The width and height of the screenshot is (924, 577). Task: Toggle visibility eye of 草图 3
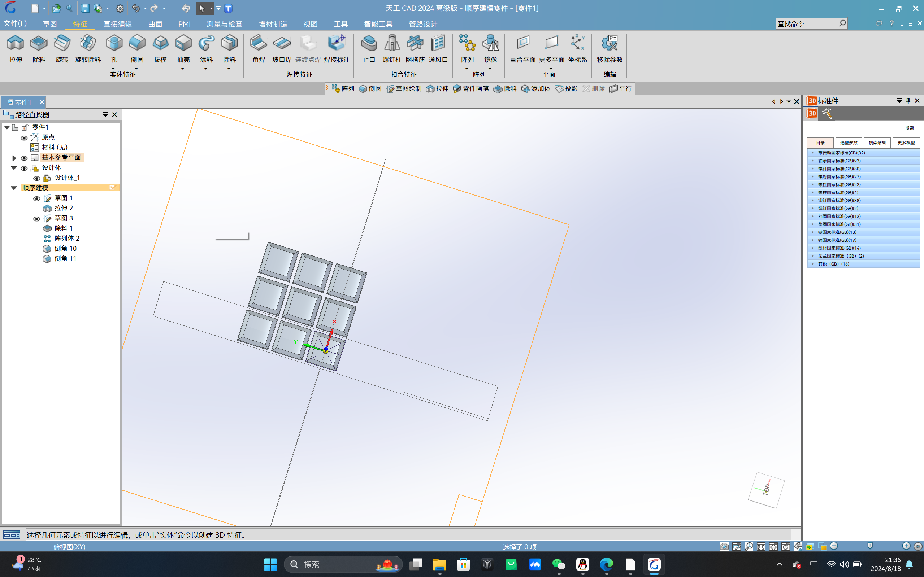(37, 219)
